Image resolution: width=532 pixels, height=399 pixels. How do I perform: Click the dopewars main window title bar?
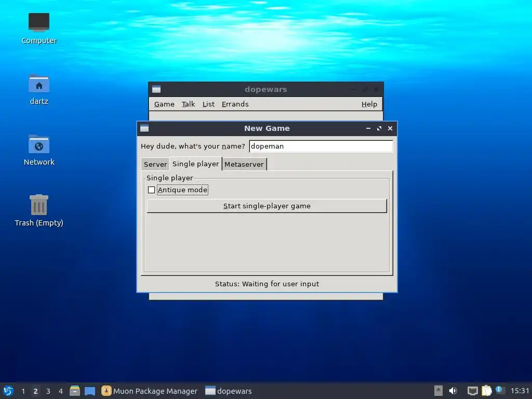coord(265,89)
